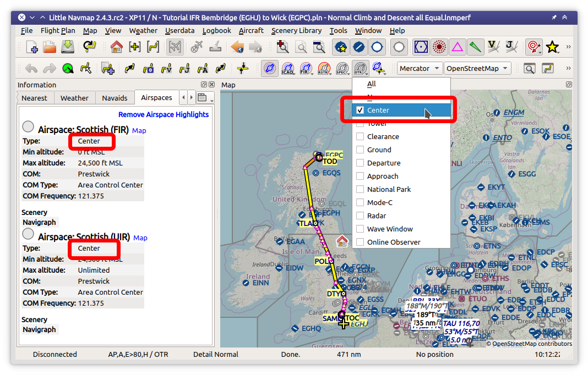This screenshot has height=375, width=588.
Task: Toggle ILS feather green icon
Action: (x=475, y=47)
